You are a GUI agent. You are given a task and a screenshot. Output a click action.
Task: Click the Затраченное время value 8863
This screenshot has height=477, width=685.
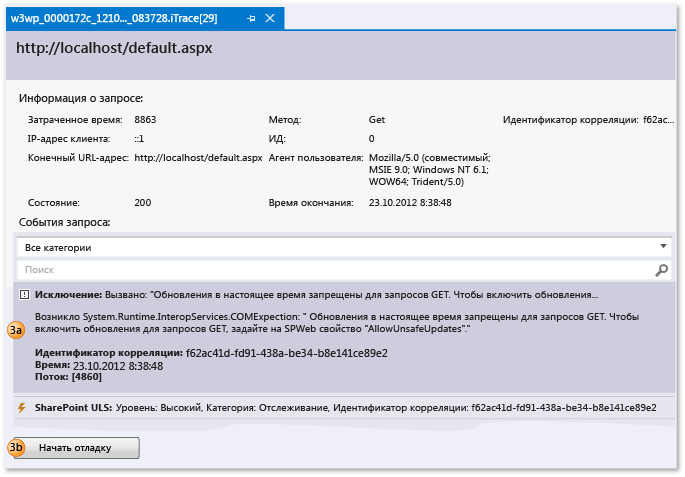point(145,120)
